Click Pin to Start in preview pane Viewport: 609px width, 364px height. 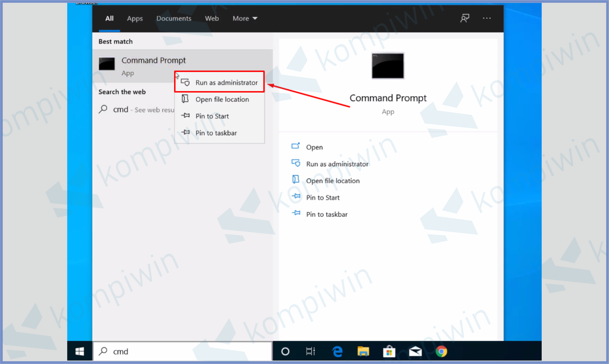pyautogui.click(x=323, y=198)
